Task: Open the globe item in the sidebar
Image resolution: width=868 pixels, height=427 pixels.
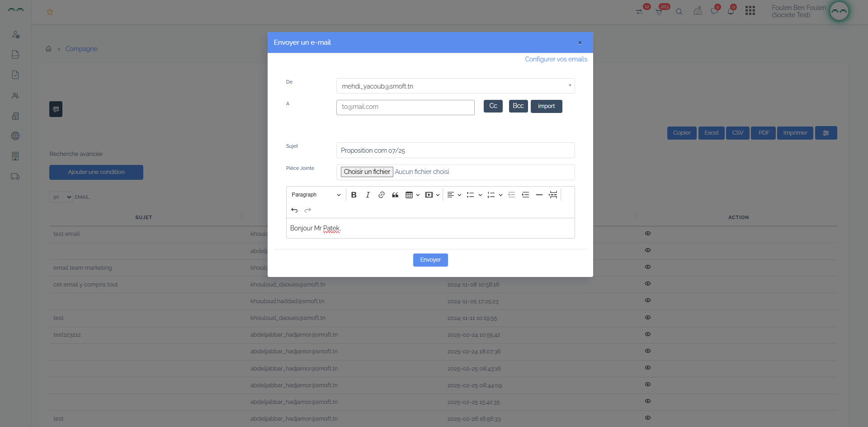Action: (x=15, y=136)
